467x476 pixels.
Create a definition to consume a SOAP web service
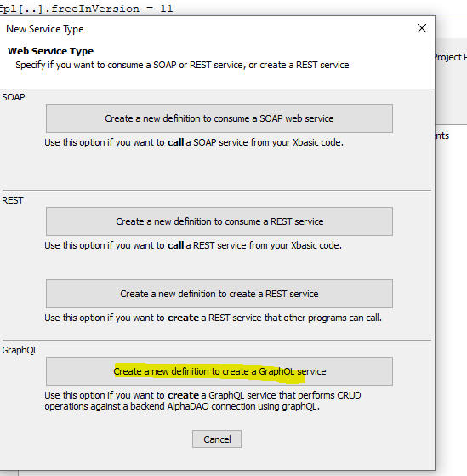coord(219,118)
